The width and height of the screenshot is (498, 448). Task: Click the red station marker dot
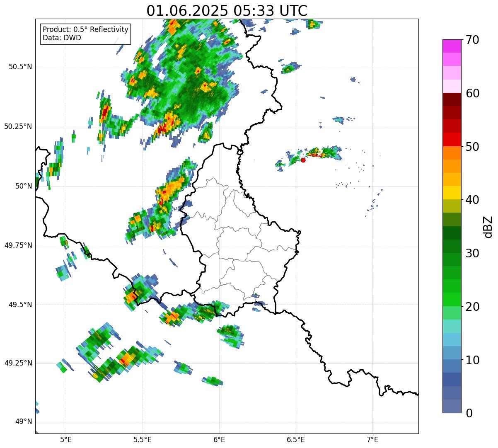(x=303, y=160)
